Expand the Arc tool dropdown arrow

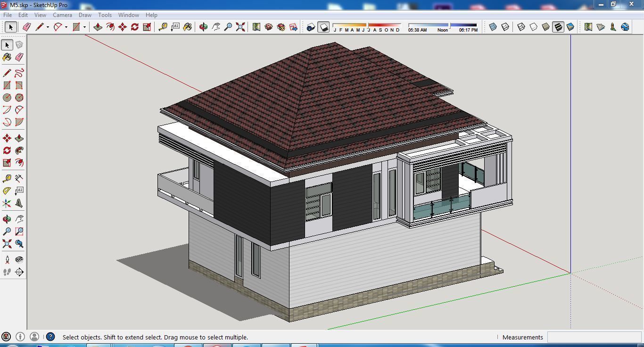[x=66, y=27]
